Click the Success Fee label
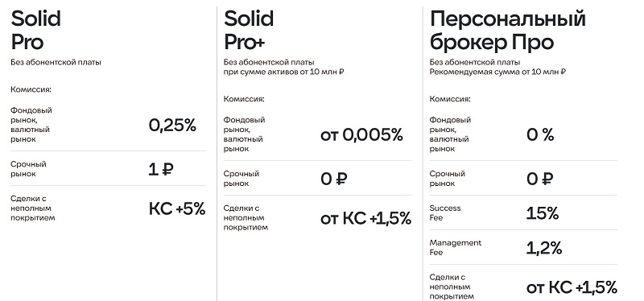644x301 pixels. point(445,213)
